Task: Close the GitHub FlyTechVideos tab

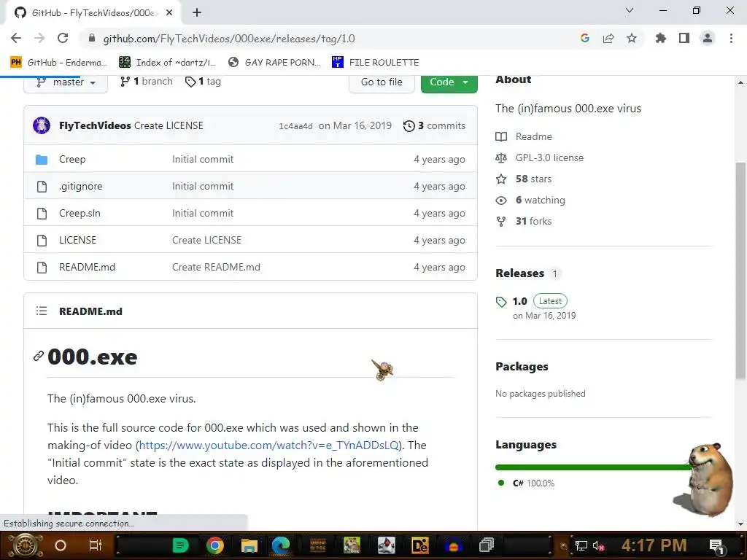Action: [x=169, y=13]
